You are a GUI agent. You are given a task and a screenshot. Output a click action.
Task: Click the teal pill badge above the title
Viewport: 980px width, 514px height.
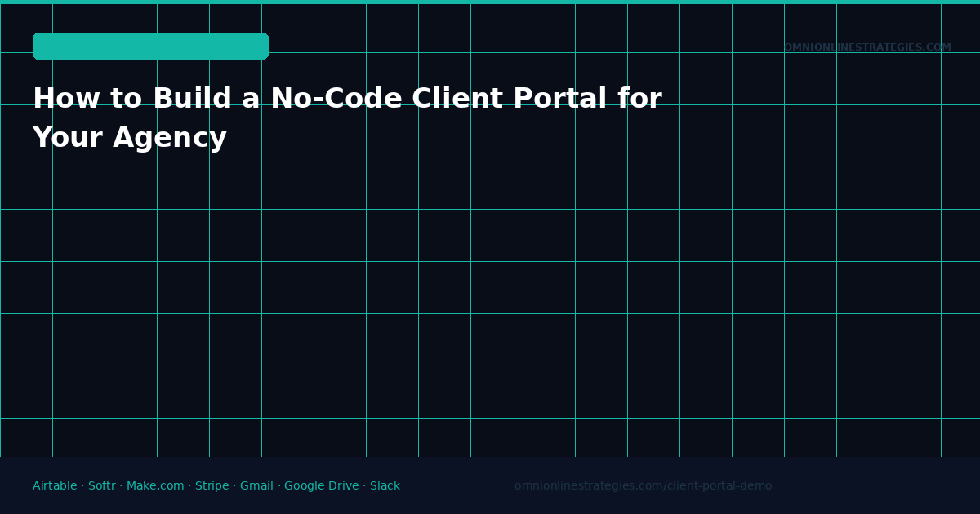click(x=150, y=47)
